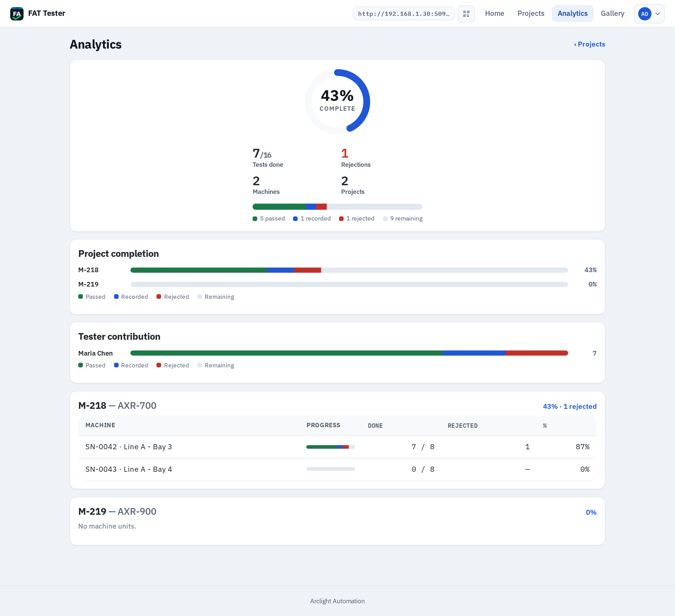Viewport: 675px width, 616px height.
Task: Click Remaining swatch in Tester contribution legend
Action: (x=199, y=365)
